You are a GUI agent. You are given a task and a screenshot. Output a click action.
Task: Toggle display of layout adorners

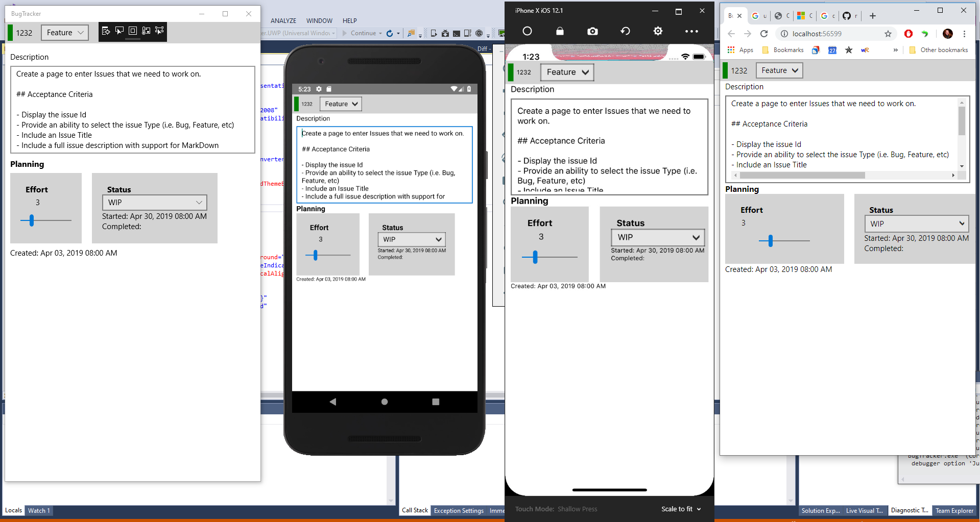coord(132,31)
